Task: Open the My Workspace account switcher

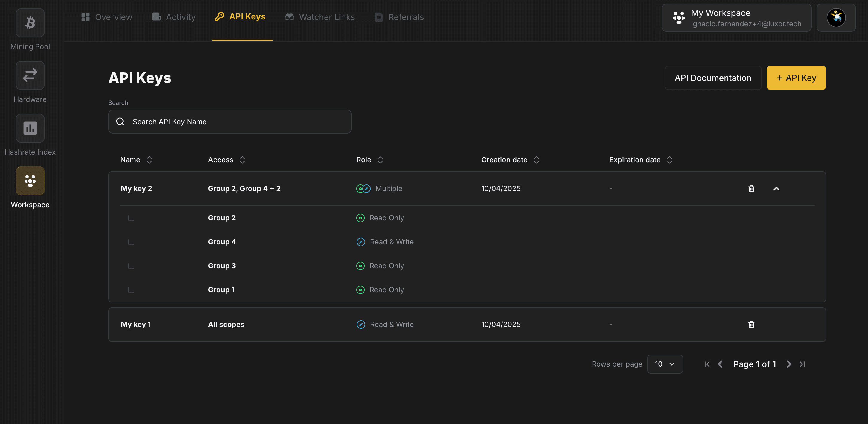Action: tap(736, 18)
